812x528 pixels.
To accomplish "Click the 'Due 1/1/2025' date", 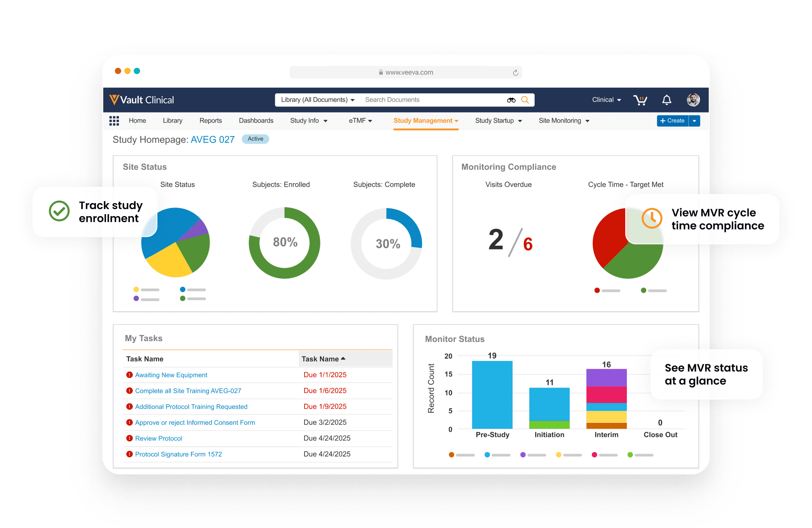I will tap(325, 375).
